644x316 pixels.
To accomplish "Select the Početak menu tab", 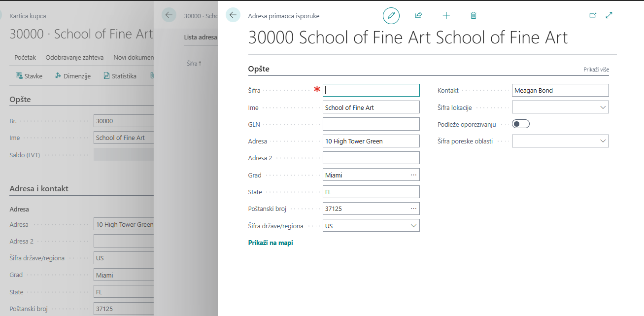I will pyautogui.click(x=25, y=58).
